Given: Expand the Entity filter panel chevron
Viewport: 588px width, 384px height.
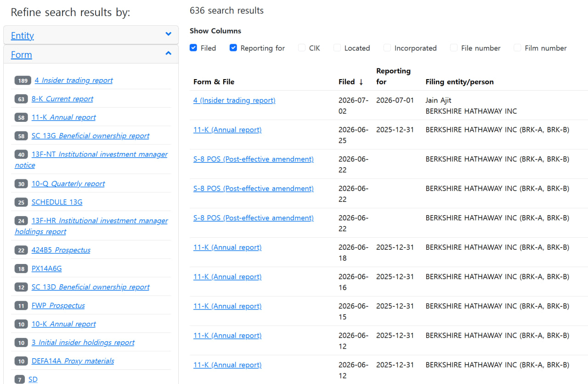Looking at the screenshot, I should coord(169,34).
